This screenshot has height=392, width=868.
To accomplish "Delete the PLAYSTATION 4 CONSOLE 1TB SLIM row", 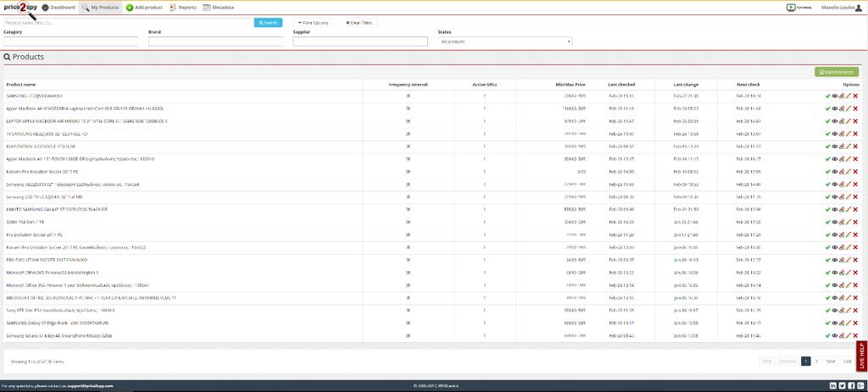I will coord(855,146).
